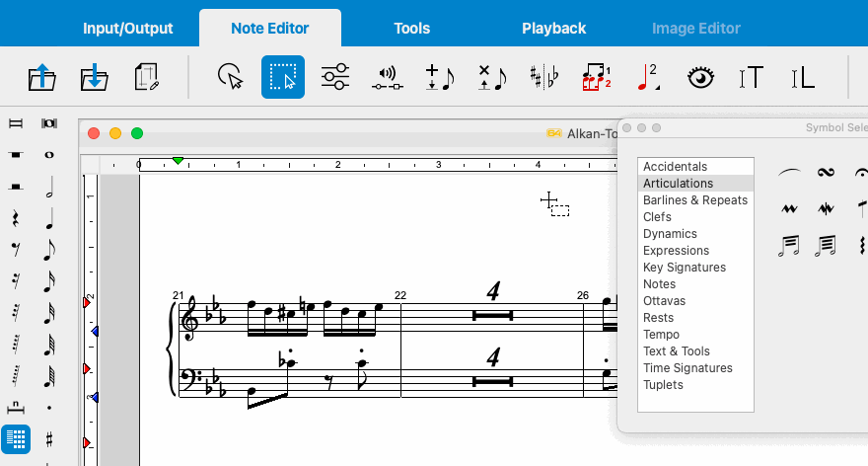Choose Key Signatures from the category list
868x466 pixels.
(684, 268)
